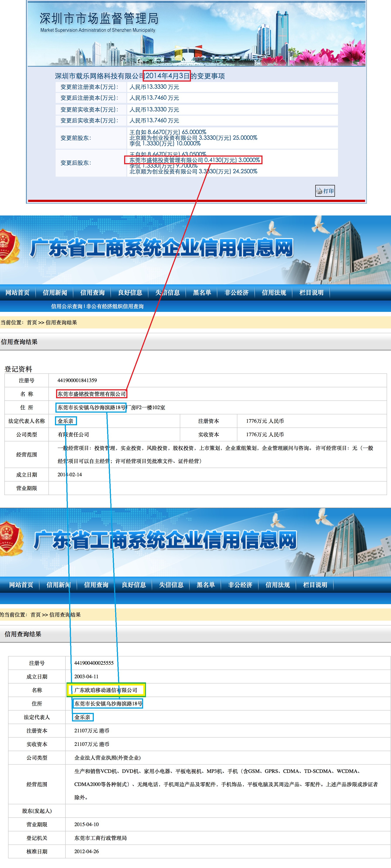Screen dimensions: 391x868
Task: Open 失信信息 in the nav bar above the 欧珀 record
Action: click(171, 585)
